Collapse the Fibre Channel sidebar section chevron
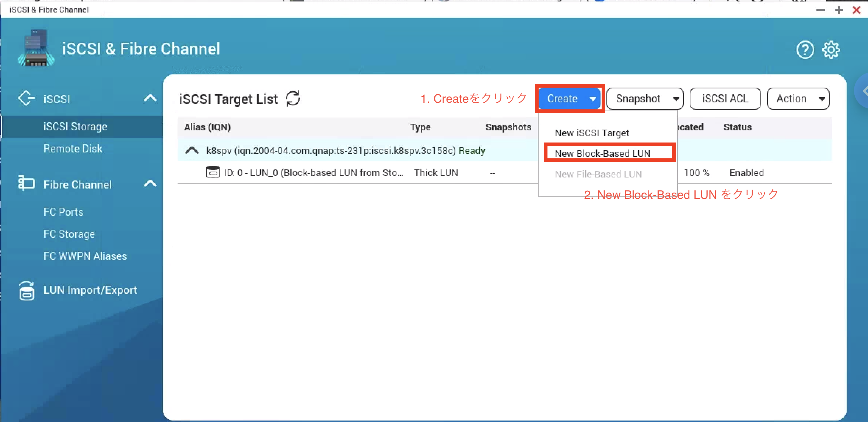This screenshot has width=868, height=422. (150, 183)
